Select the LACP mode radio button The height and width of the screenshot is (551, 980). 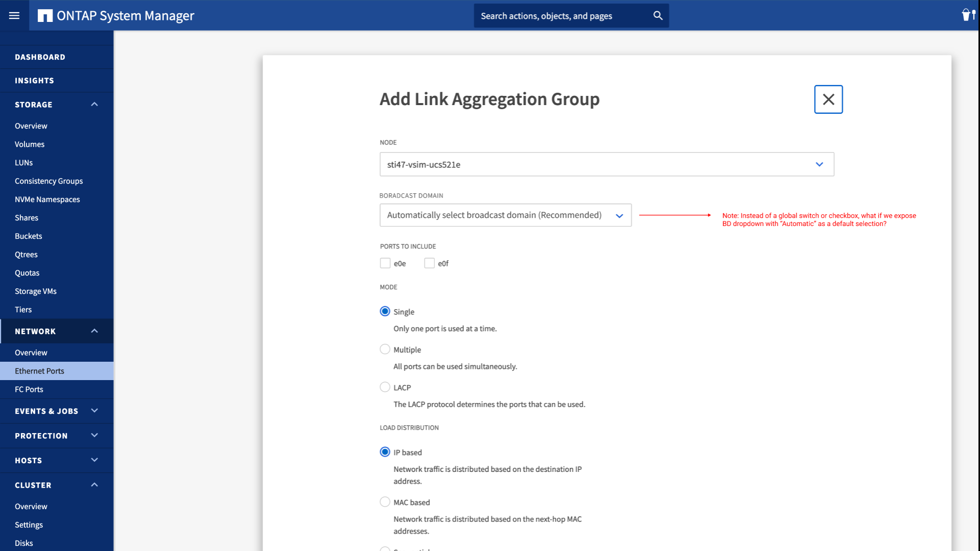384,387
